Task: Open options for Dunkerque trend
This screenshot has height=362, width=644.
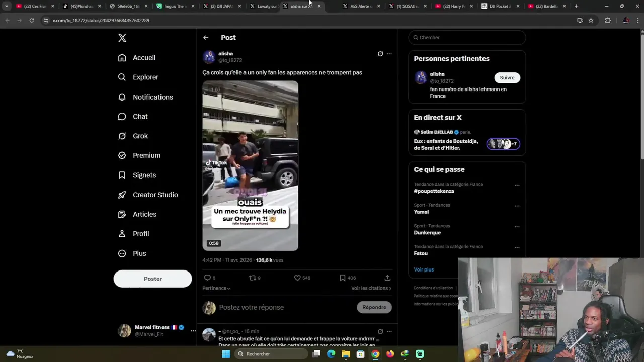Action: (517, 227)
